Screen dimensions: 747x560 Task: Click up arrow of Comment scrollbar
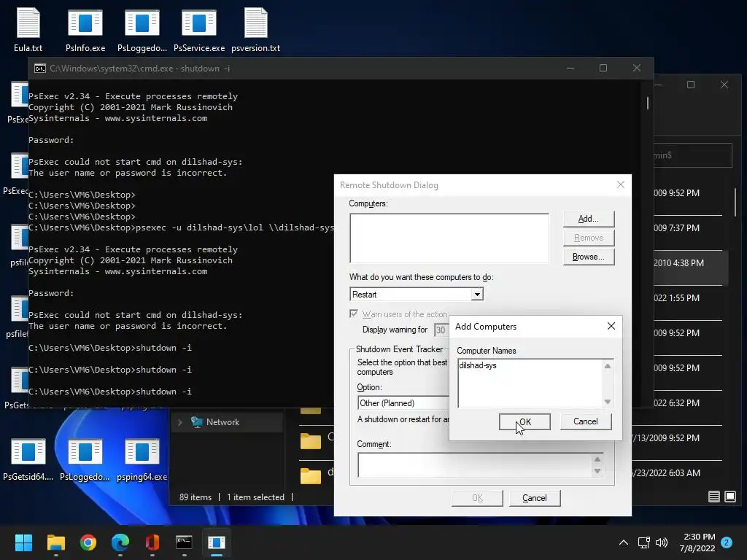click(597, 459)
